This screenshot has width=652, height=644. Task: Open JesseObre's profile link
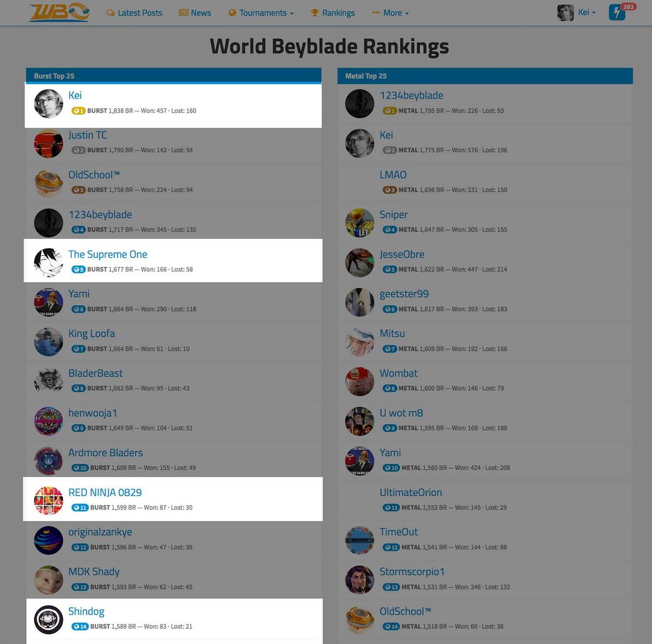coord(401,254)
